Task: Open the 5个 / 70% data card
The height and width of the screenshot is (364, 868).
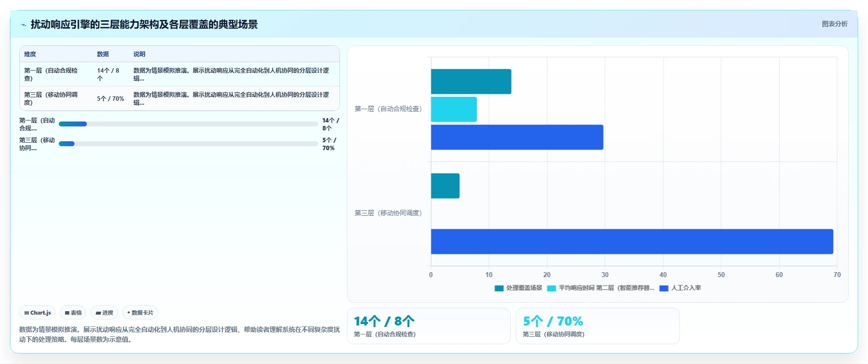Action: click(x=598, y=326)
